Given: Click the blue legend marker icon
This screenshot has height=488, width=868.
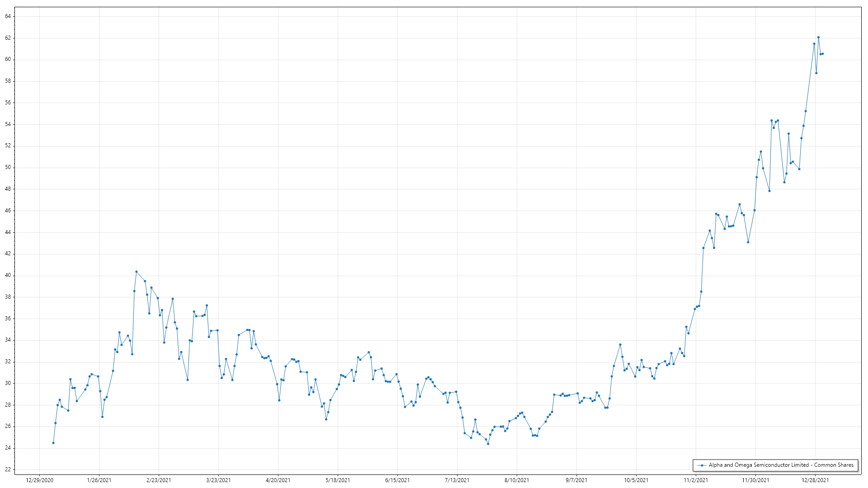Looking at the screenshot, I should click(702, 465).
